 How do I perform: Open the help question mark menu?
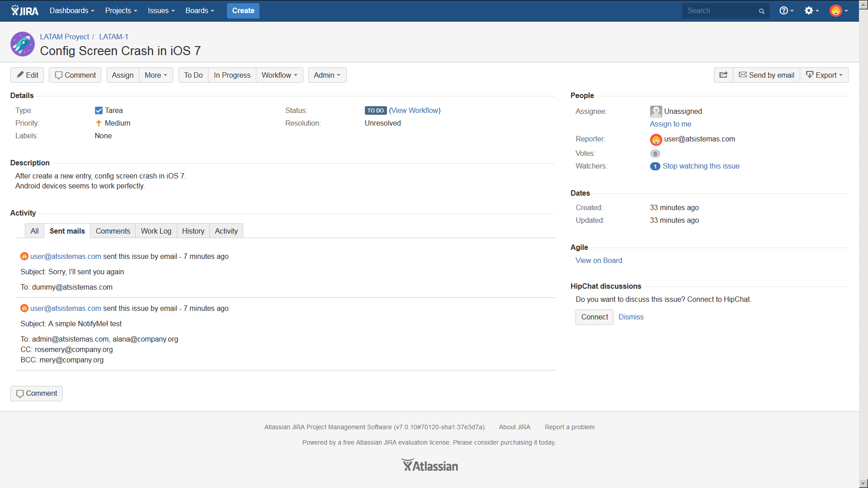[x=786, y=10]
